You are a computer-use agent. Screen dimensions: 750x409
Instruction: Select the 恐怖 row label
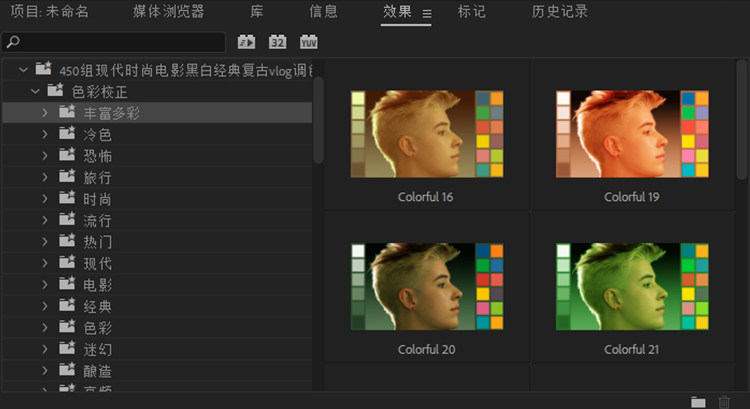coord(98,156)
